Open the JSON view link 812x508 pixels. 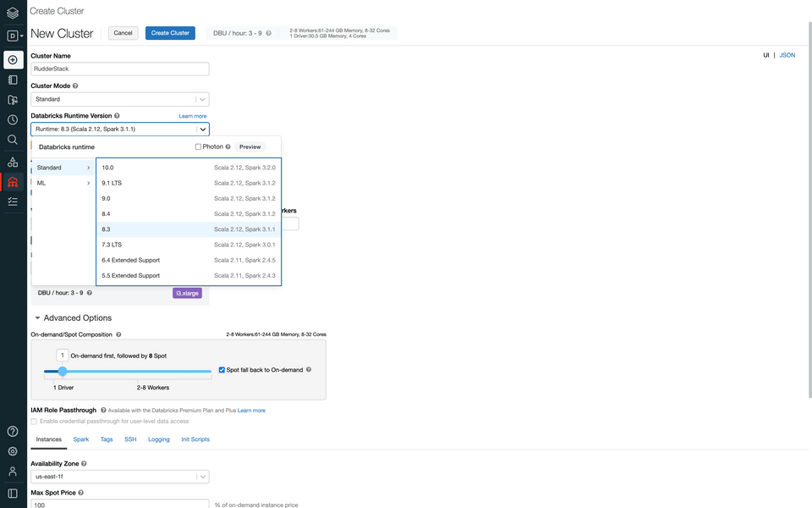point(787,55)
